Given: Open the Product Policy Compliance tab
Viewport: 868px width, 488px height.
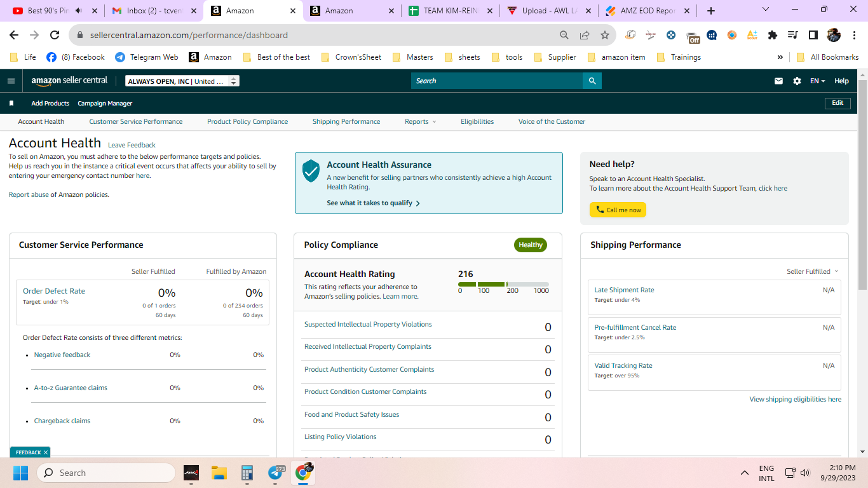Looking at the screenshot, I should click(x=247, y=121).
